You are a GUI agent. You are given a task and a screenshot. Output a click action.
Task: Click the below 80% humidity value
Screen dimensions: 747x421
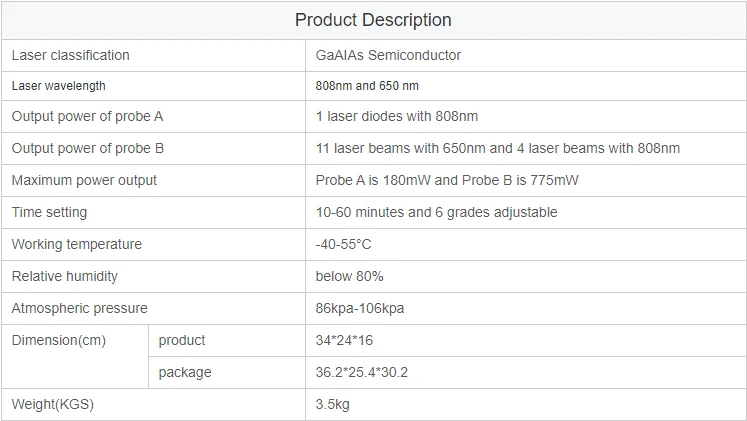point(349,276)
